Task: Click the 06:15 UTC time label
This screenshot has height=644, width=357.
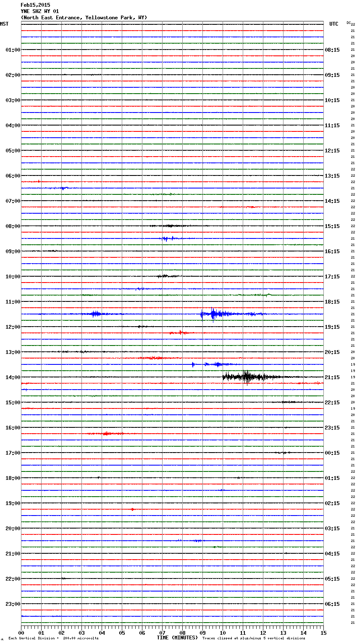Action: pyautogui.click(x=332, y=604)
